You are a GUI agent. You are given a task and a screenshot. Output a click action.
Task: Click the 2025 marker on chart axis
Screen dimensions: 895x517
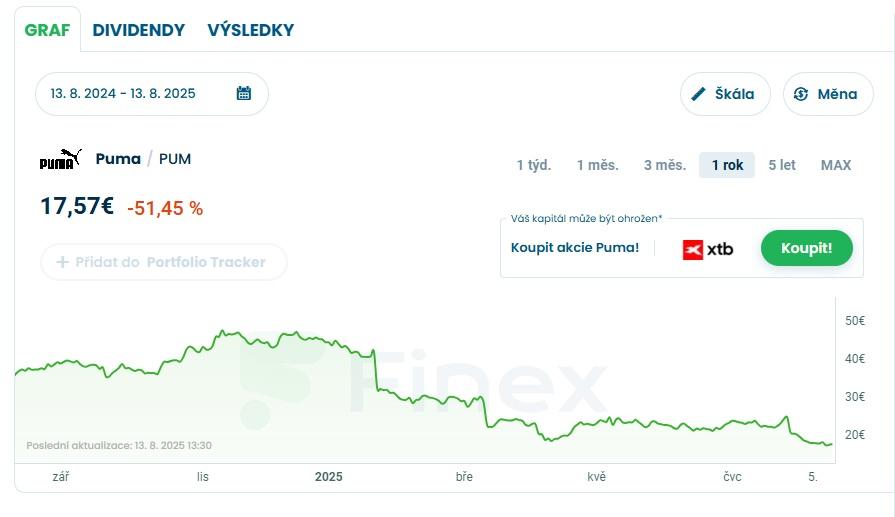pos(328,477)
